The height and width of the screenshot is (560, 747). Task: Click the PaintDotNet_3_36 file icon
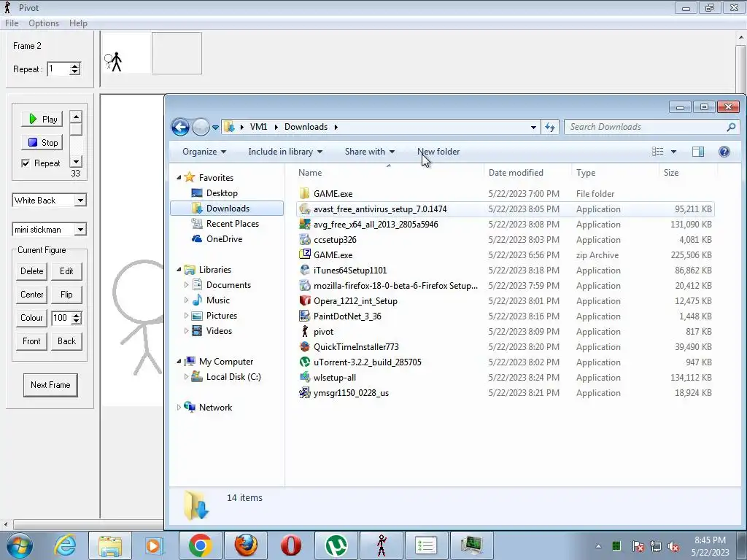click(x=305, y=316)
